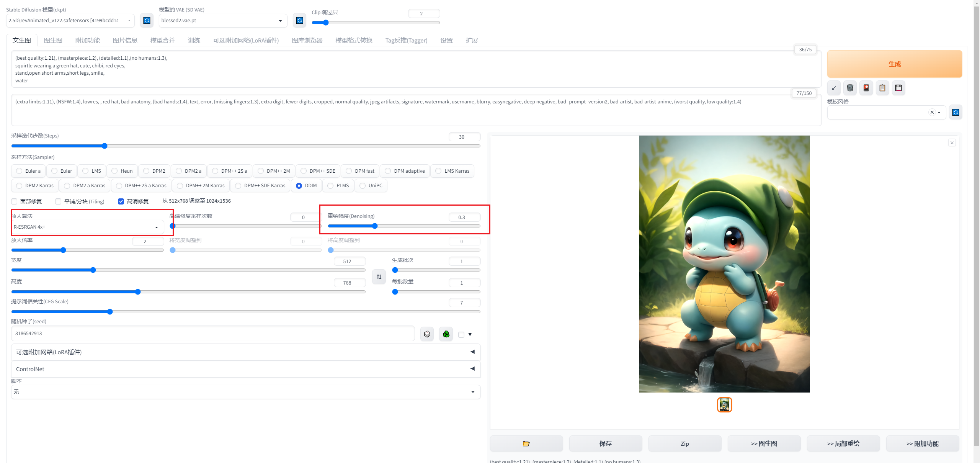The image size is (980, 463).
Task: Select the LMS Karras sampler
Action: pos(452,171)
